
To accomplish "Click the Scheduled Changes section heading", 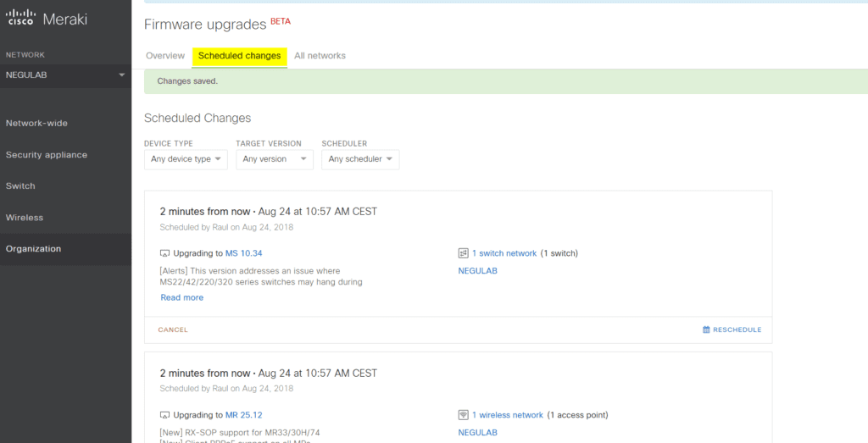I will (198, 119).
